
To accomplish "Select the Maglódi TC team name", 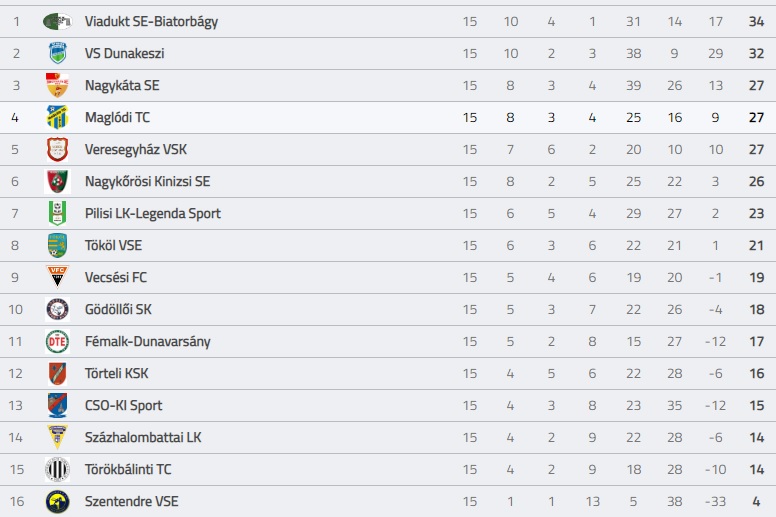I will (x=117, y=117).
